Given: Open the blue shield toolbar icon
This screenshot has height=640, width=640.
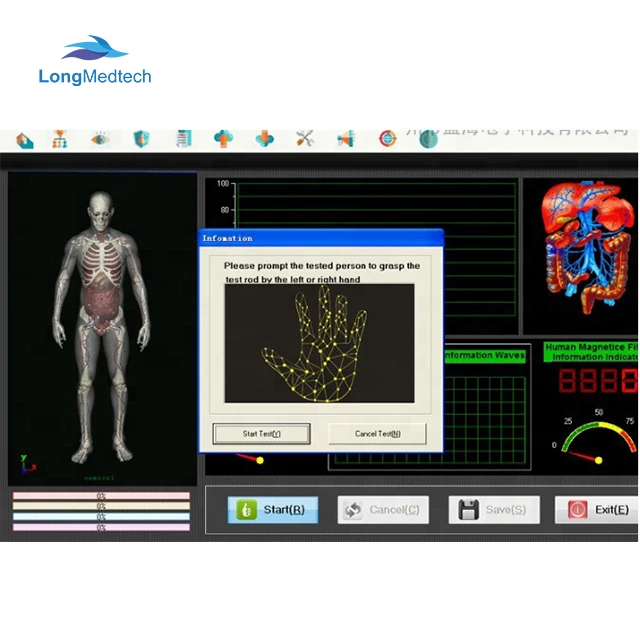Looking at the screenshot, I should 141,139.
